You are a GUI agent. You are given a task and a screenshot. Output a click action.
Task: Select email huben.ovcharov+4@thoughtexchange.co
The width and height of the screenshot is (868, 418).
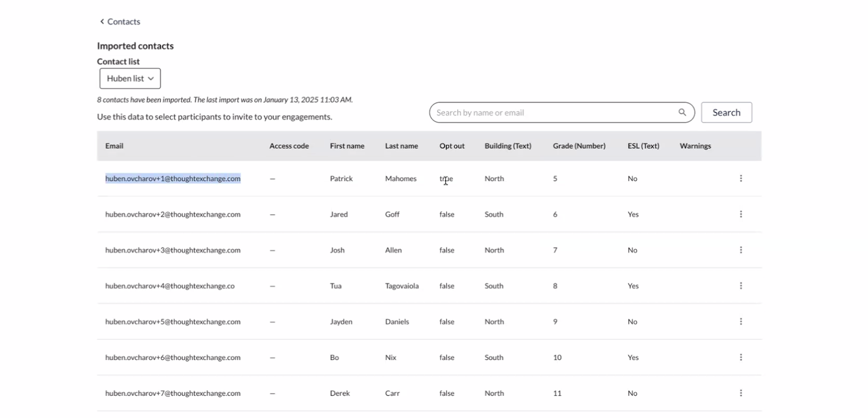[x=170, y=286]
